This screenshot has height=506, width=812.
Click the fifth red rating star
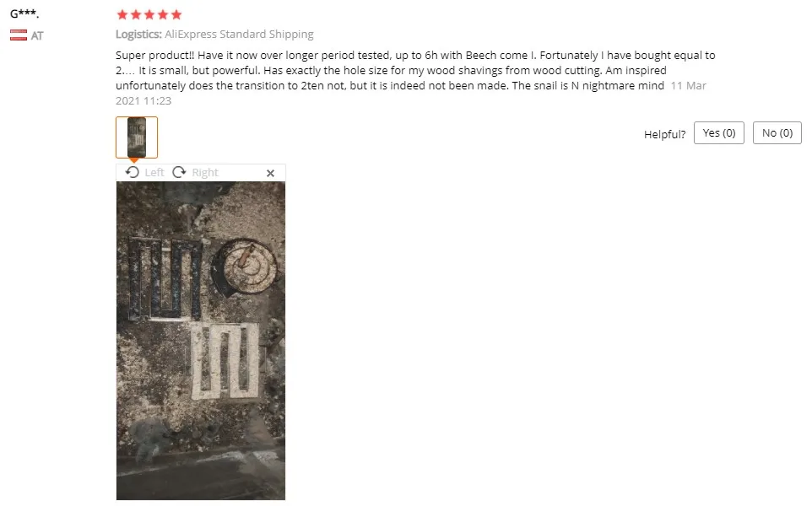pos(176,14)
